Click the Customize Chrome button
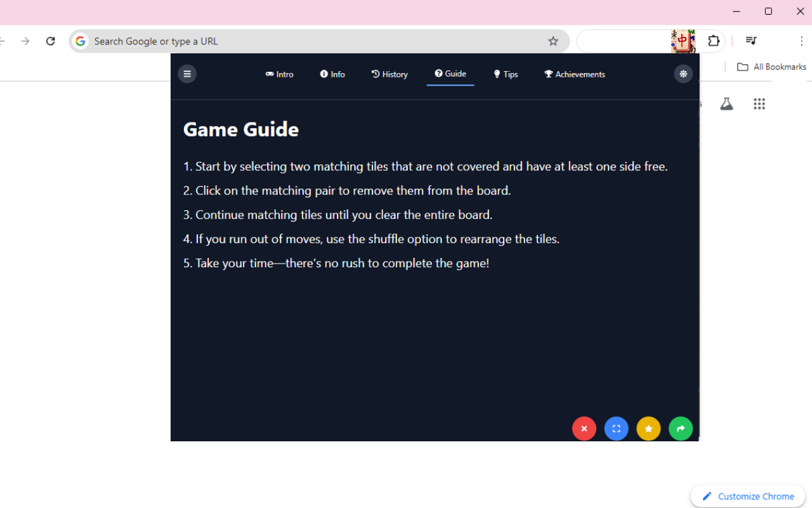The image size is (812, 508). pyautogui.click(x=748, y=497)
